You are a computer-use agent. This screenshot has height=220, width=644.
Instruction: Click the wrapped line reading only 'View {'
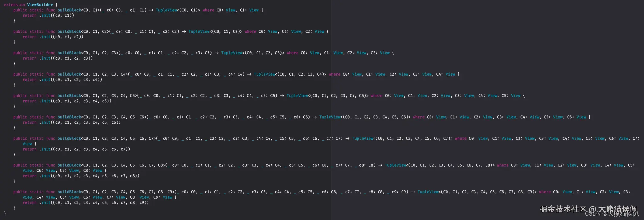(30, 144)
